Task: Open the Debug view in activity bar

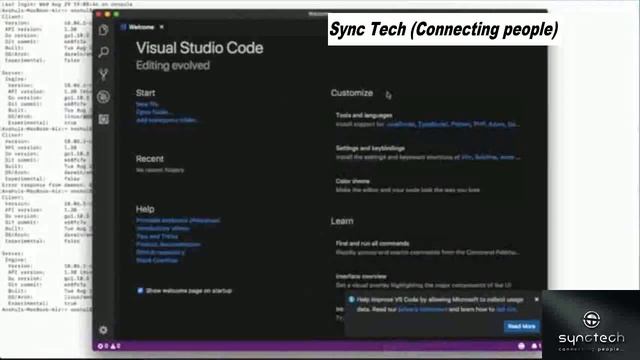Action: pyautogui.click(x=104, y=97)
